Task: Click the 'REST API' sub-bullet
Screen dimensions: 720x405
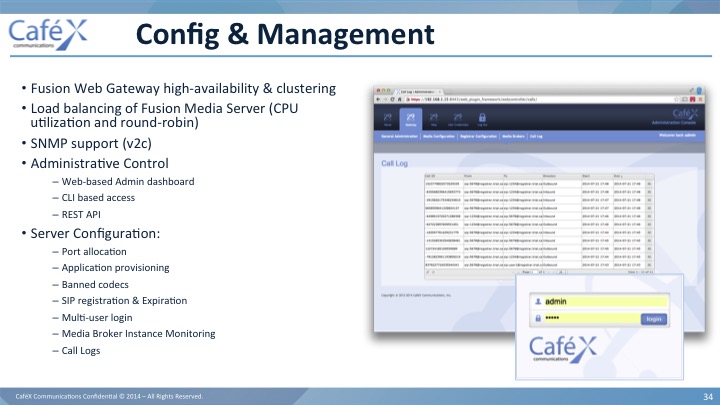Action: [81, 214]
